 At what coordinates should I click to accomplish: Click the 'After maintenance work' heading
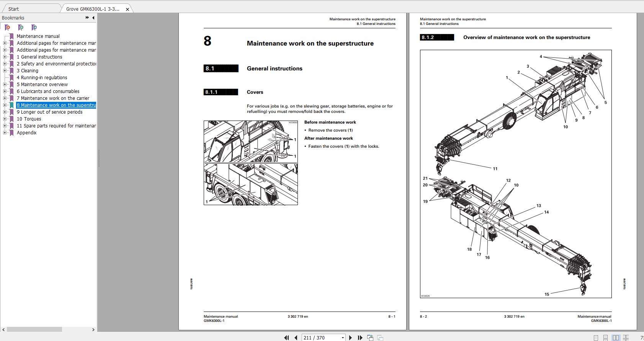[x=329, y=139]
